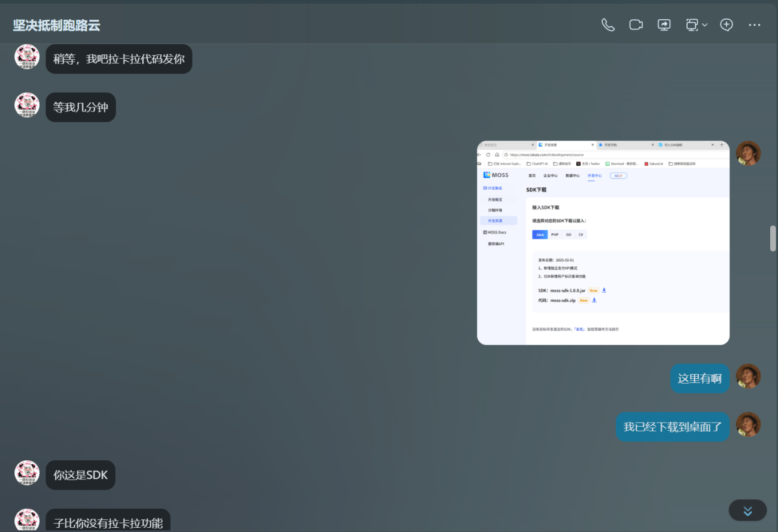Click the screen share monitor icon
Image resolution: width=778 pixels, height=532 pixels.
664,25
